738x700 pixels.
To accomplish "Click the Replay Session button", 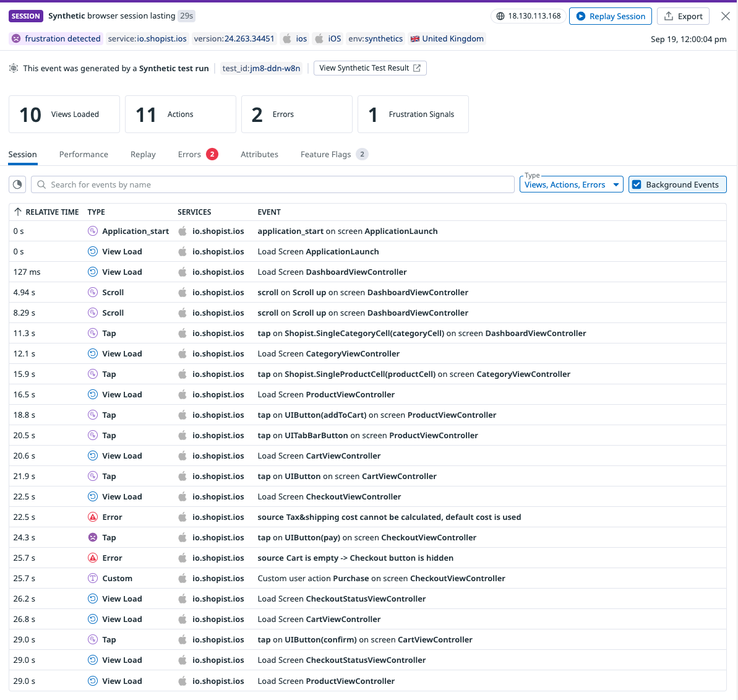I will [x=610, y=16].
